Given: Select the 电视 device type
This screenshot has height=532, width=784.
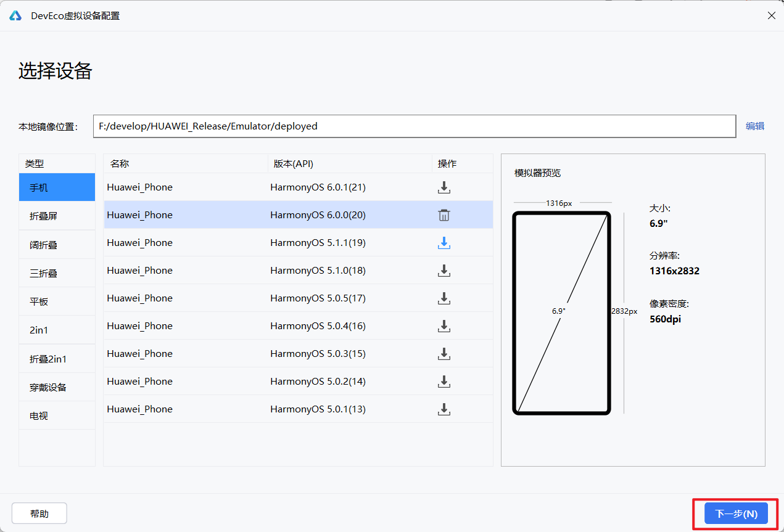Looking at the screenshot, I should 57,415.
